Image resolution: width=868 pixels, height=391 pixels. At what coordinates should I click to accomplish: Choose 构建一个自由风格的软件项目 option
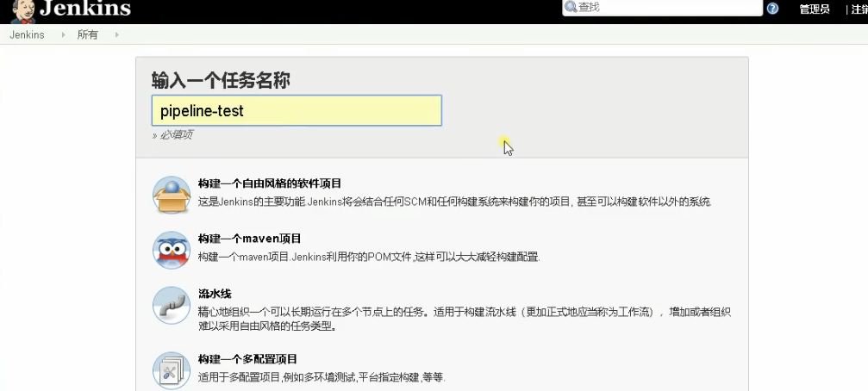click(270, 183)
